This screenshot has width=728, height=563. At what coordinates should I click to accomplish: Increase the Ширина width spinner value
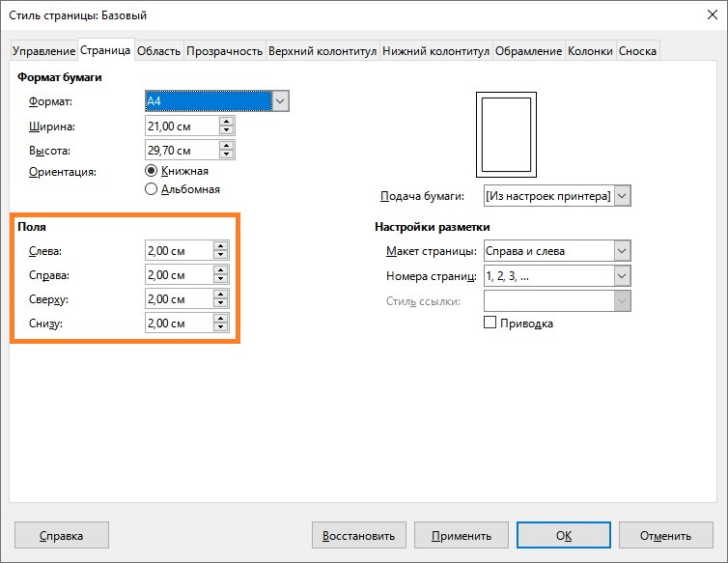tap(226, 121)
